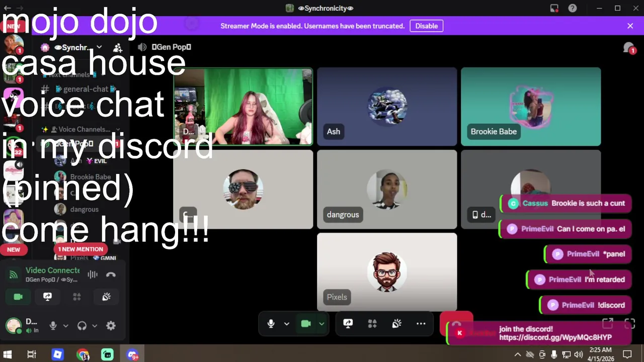Open more options in the call control bar
This screenshot has height=362, width=644.
point(421,324)
